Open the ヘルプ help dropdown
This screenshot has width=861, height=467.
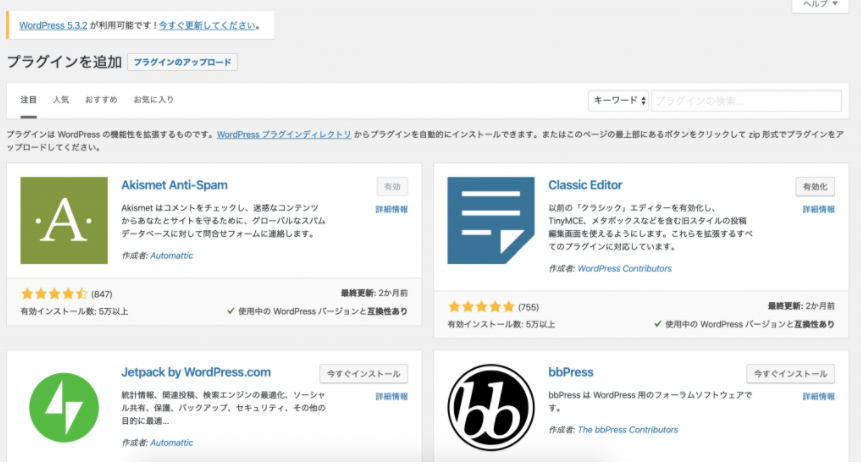coord(825,5)
